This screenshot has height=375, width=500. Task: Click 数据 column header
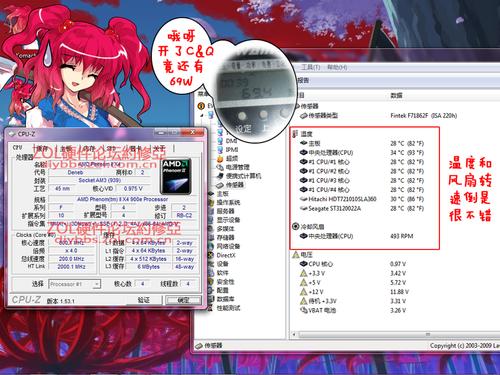[x=396, y=95]
